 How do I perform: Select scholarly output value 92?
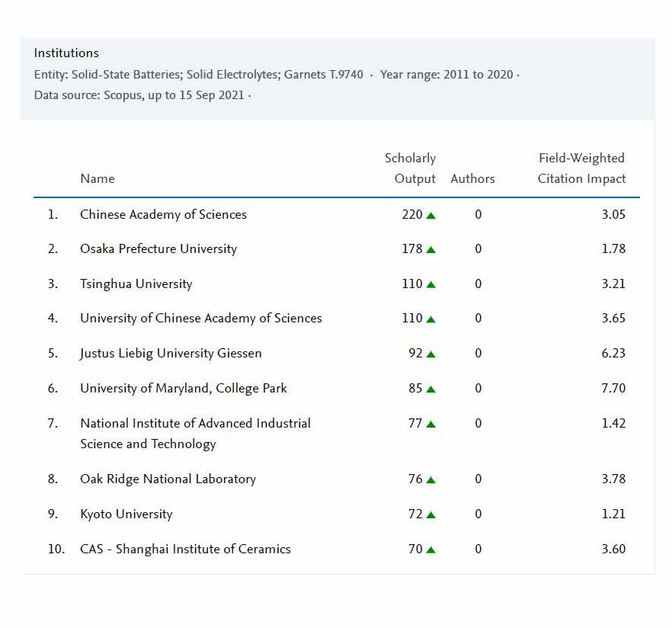pyautogui.click(x=416, y=353)
